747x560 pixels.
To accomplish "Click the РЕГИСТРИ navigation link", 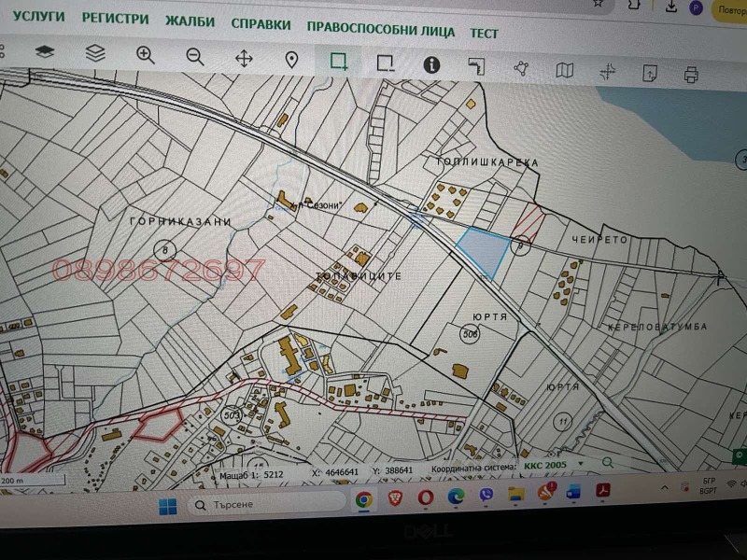I will coord(117,19).
